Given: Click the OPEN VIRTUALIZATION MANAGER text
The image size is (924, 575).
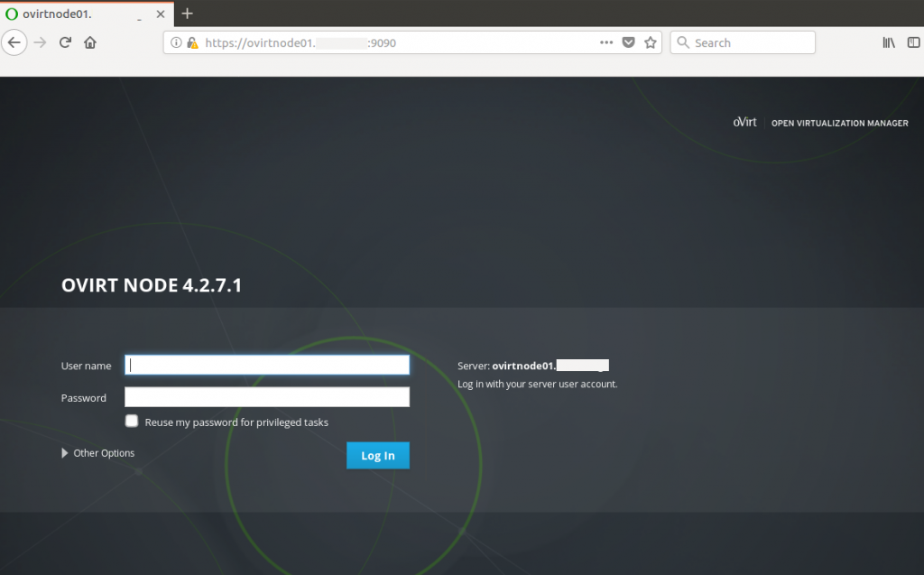Looking at the screenshot, I should coord(840,124).
